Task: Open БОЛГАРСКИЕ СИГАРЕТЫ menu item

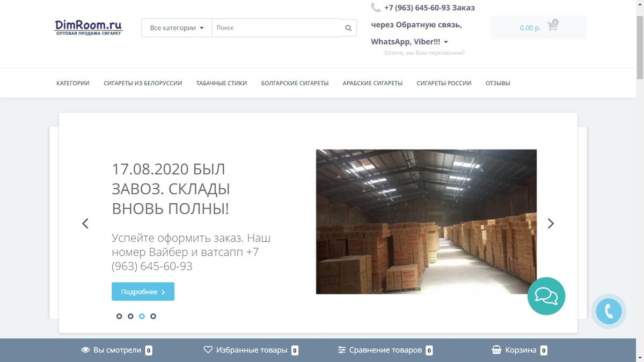Action: (295, 83)
